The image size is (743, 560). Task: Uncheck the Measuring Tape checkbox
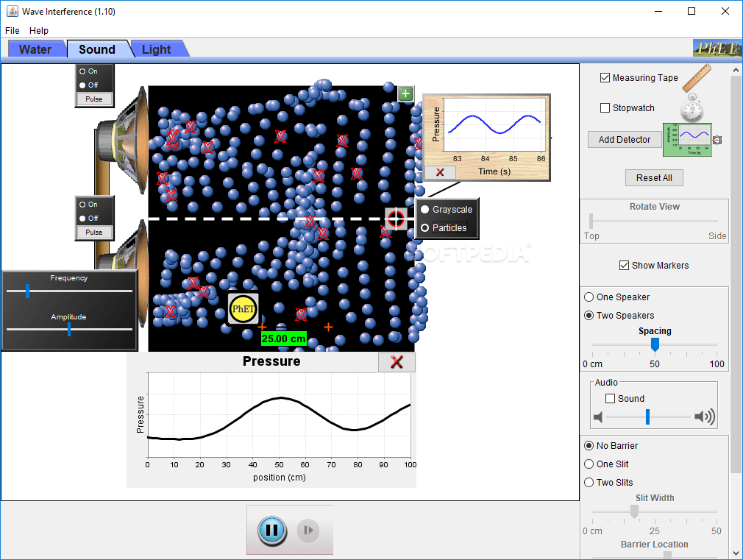click(605, 78)
